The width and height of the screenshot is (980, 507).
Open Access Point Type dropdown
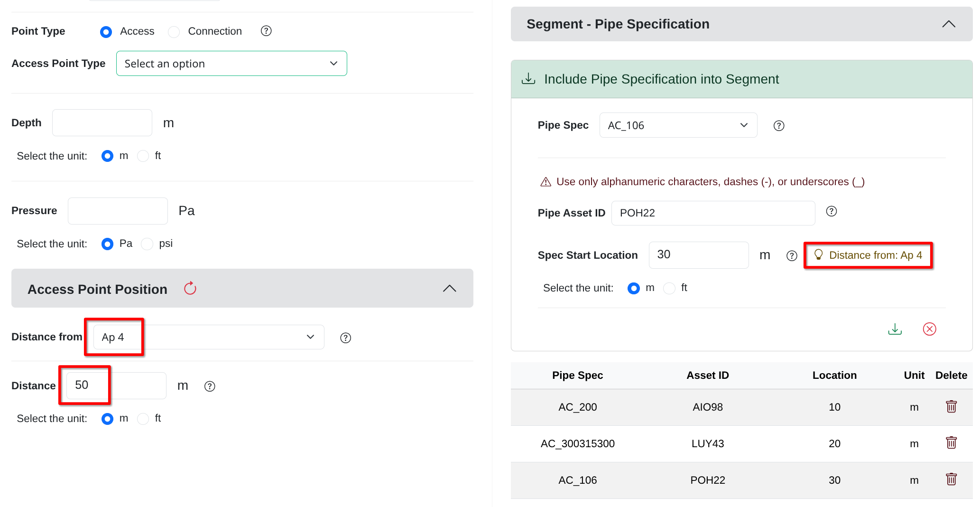tap(231, 64)
